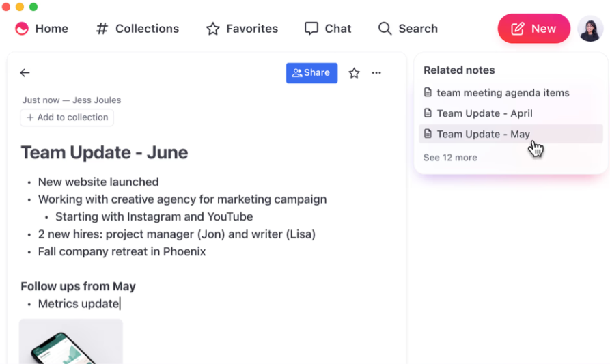Open the three-dot more options menu
This screenshot has width=610, height=364.
(376, 72)
